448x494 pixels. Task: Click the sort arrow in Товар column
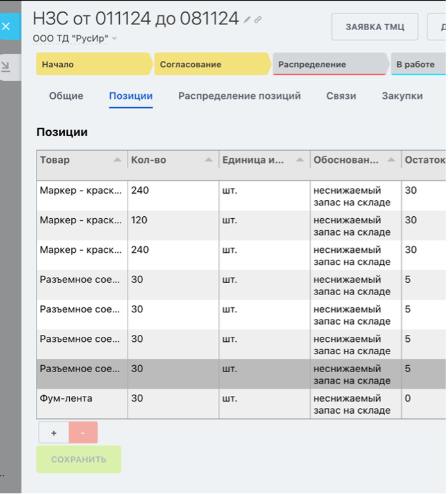117,160
